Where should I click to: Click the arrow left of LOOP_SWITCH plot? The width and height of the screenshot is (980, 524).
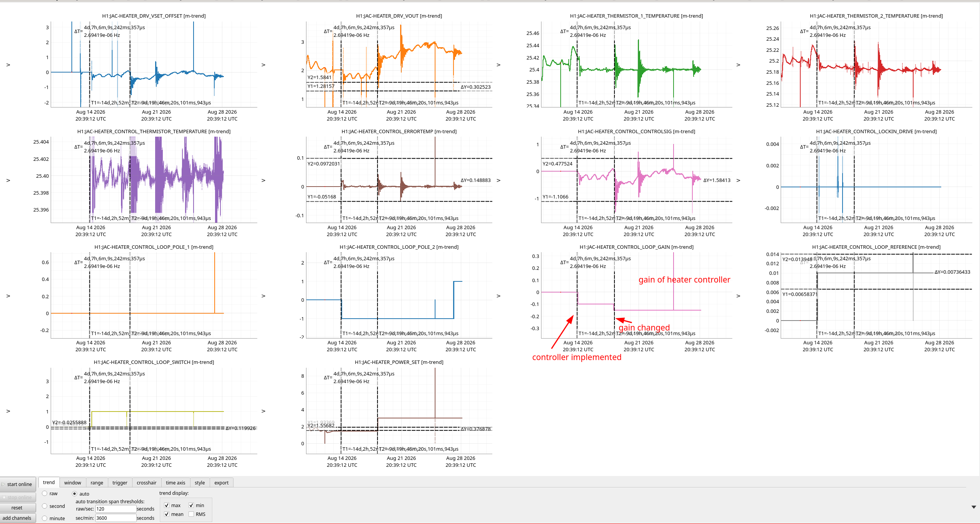point(8,411)
